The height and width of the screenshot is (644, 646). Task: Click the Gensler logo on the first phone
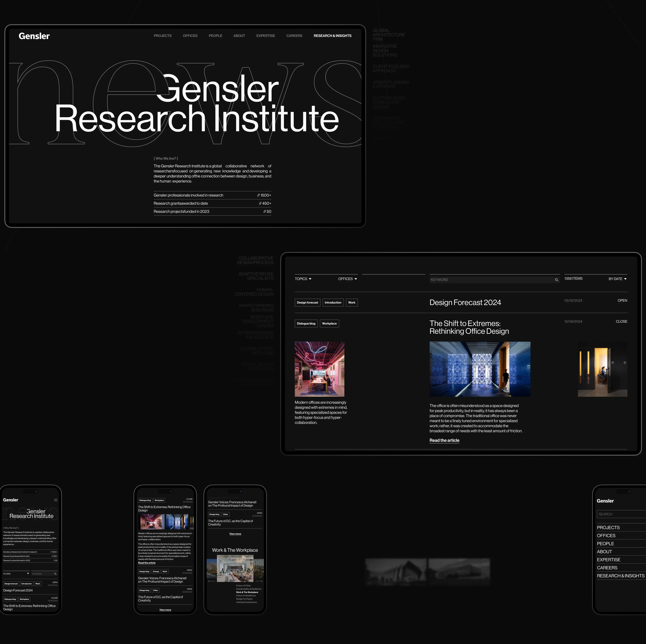point(11,500)
